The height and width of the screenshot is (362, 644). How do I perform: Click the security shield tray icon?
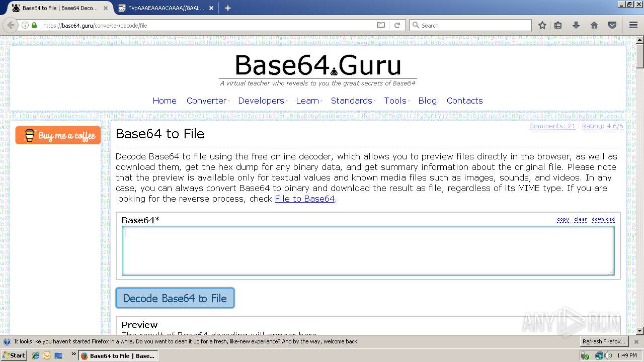(x=585, y=355)
